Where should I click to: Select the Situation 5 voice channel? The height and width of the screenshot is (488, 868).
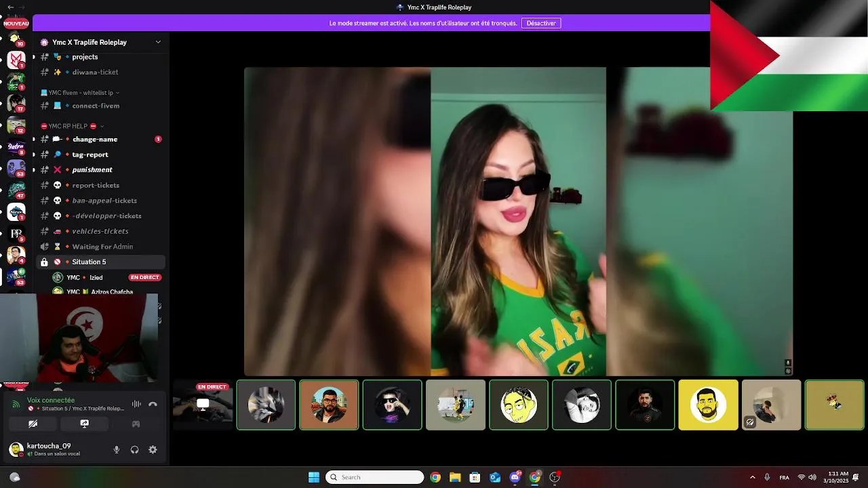point(100,262)
